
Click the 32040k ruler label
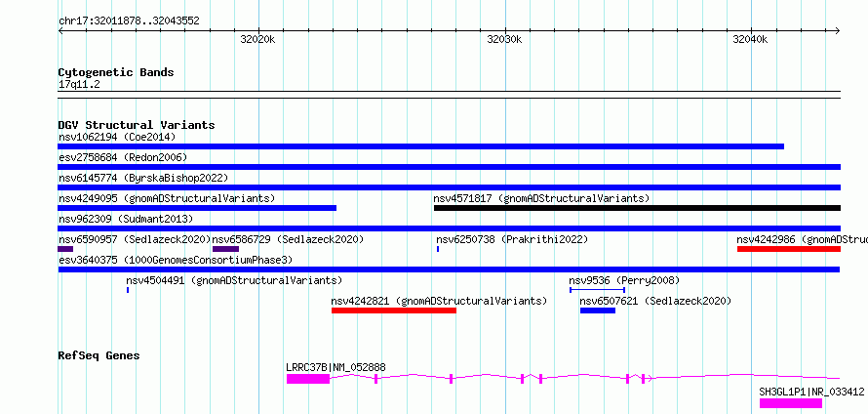751,39
